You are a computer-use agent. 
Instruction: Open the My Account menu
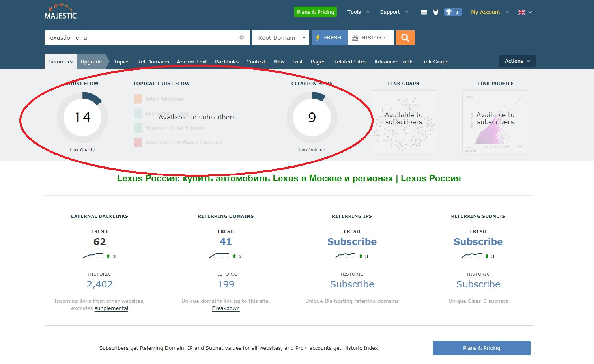coord(490,12)
